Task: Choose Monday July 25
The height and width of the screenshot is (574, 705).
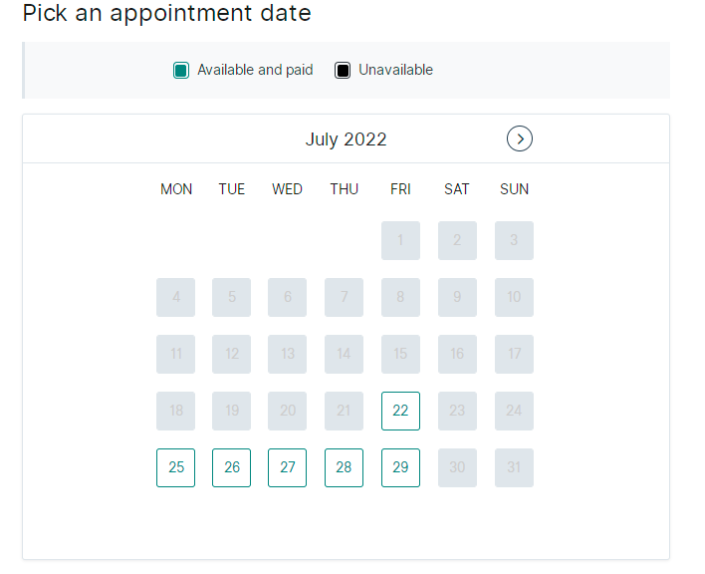Action: coord(176,467)
